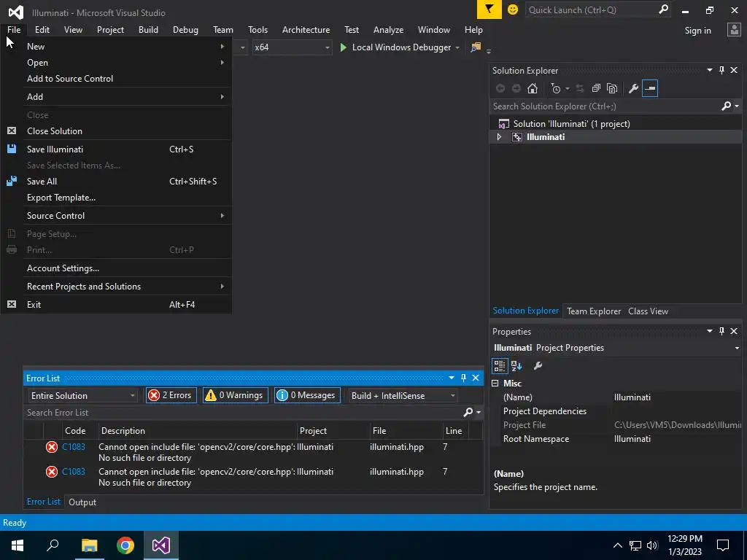
Task: Switch to the Output tab
Action: (82, 502)
